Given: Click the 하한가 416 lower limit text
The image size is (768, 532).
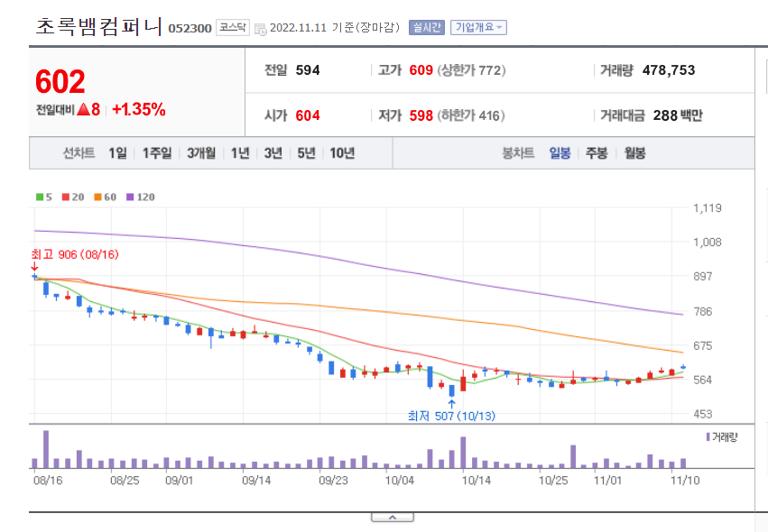Looking at the screenshot, I should (x=471, y=115).
